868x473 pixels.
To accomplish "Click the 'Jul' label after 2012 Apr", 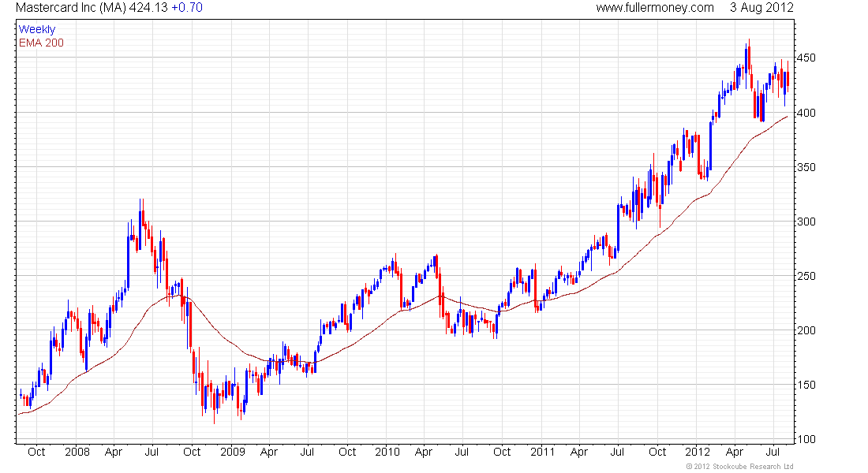I will pyautogui.click(x=773, y=452).
